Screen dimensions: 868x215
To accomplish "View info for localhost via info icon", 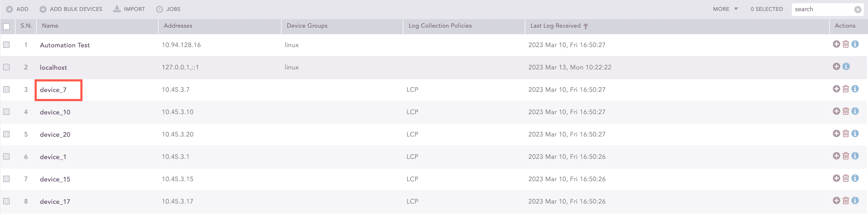I will 846,66.
